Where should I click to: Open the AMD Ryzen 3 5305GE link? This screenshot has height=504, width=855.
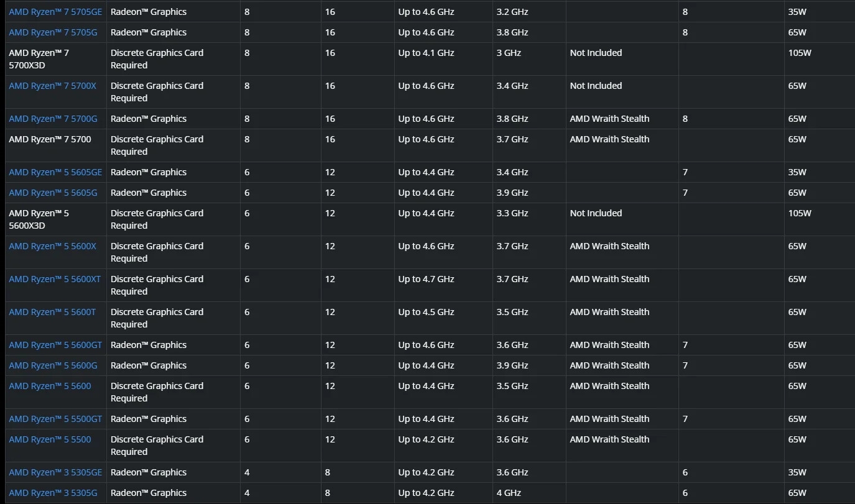55,472
